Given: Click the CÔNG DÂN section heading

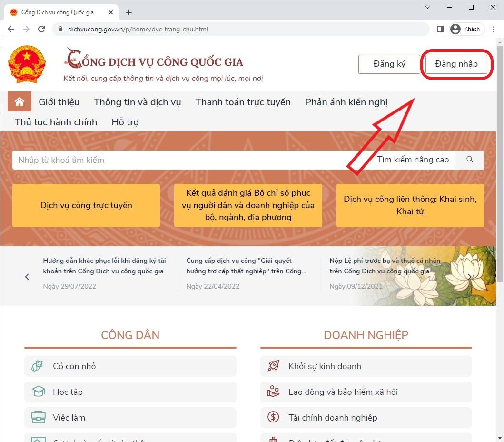Looking at the screenshot, I should coord(130,335).
